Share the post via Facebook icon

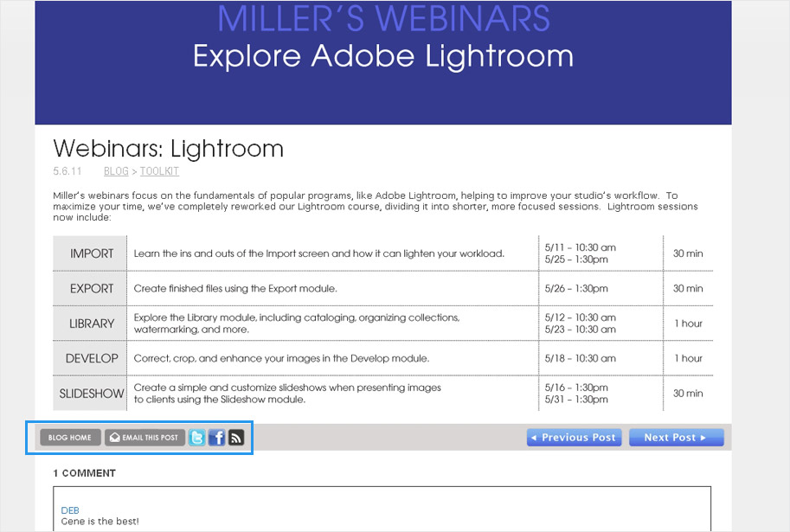(216, 438)
